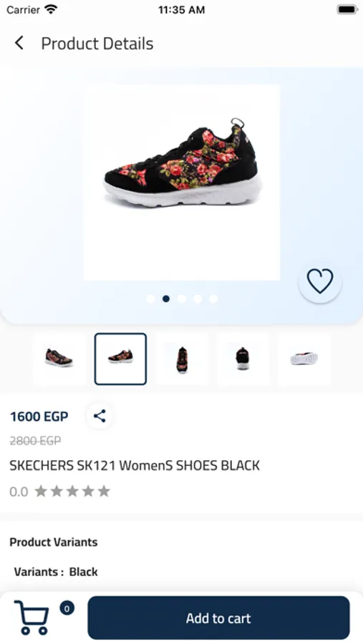Screen dimensions: 363x644
Task: Go to first carousel page dot
Action: click(x=150, y=298)
